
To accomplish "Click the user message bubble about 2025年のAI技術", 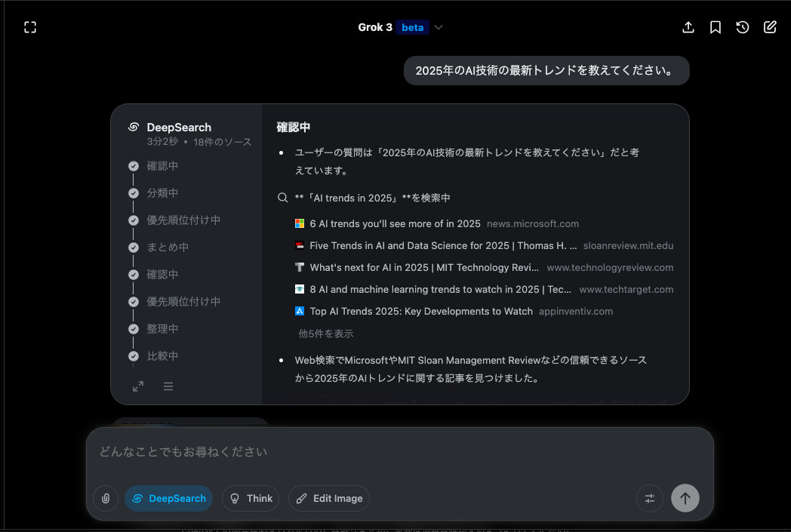I will 546,71.
